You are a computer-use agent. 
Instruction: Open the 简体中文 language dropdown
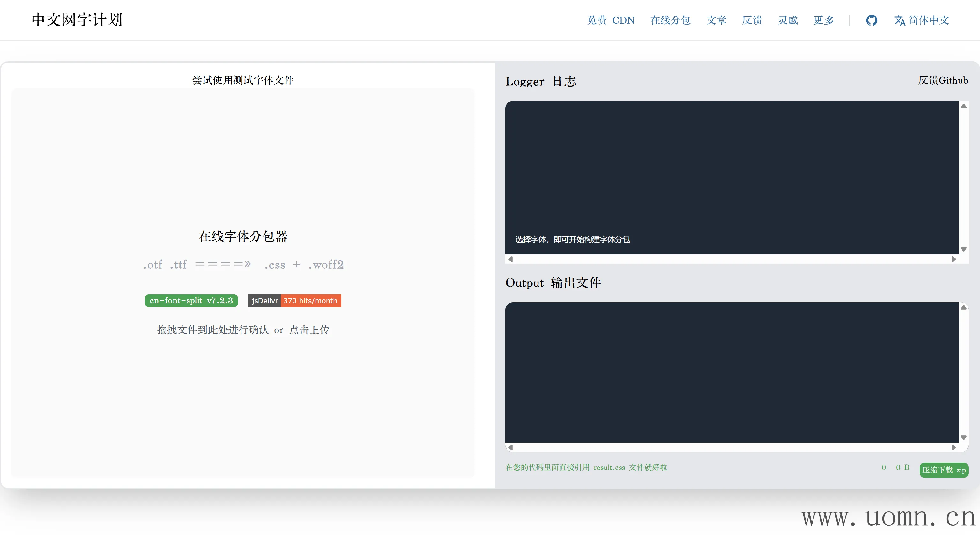(929, 20)
